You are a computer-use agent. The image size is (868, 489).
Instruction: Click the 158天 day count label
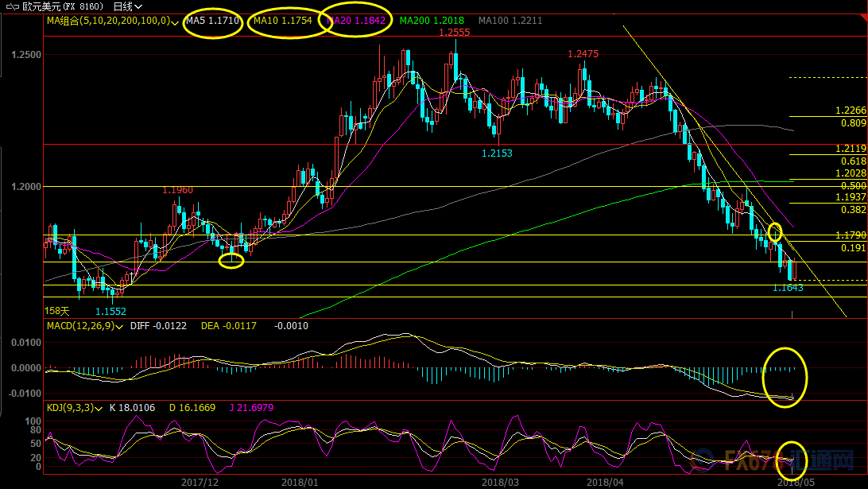pyautogui.click(x=57, y=311)
